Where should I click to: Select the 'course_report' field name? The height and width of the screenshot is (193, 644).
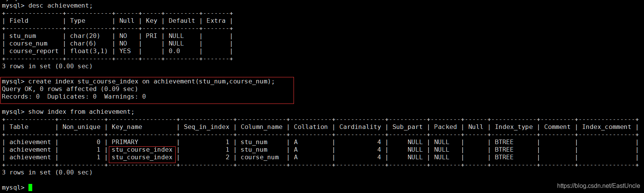pyautogui.click(x=34, y=51)
